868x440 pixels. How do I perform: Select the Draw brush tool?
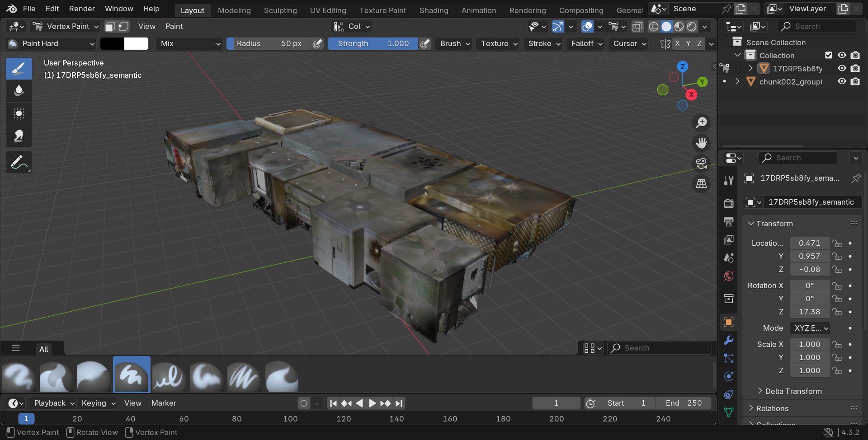(x=19, y=69)
